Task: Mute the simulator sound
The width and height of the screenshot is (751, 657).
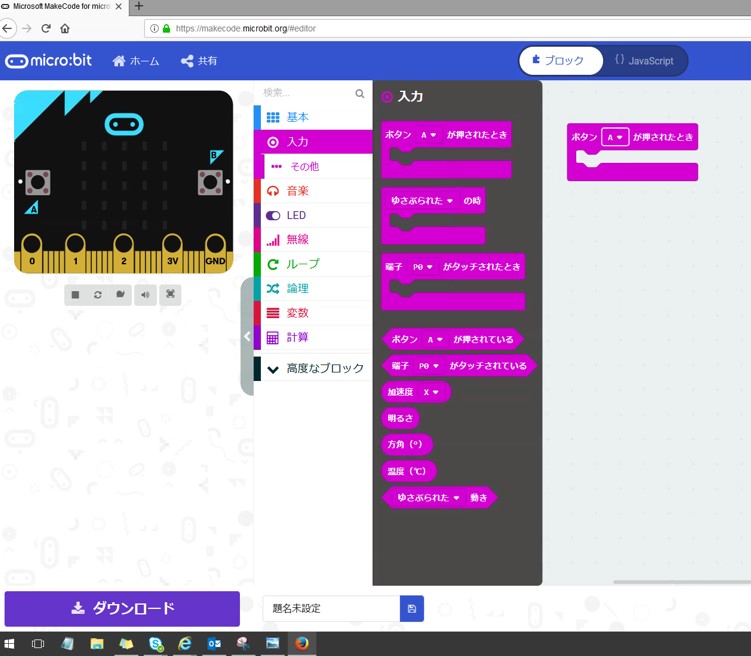Action: pos(145,295)
